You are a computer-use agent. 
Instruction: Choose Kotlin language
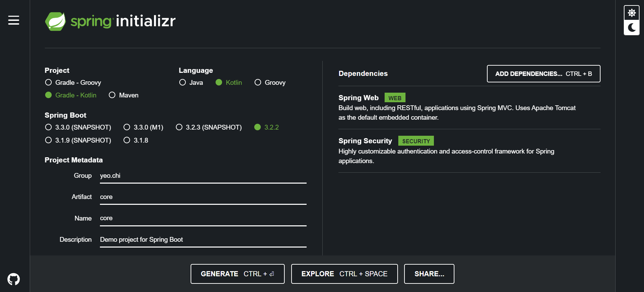click(229, 82)
